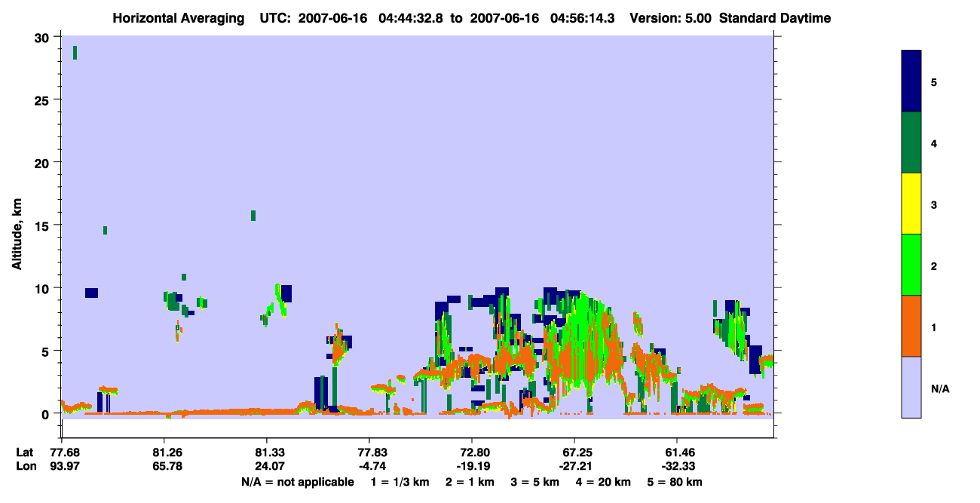980x503 pixels.
Task: Click the altitude tick label '15'
Action: coord(43,225)
